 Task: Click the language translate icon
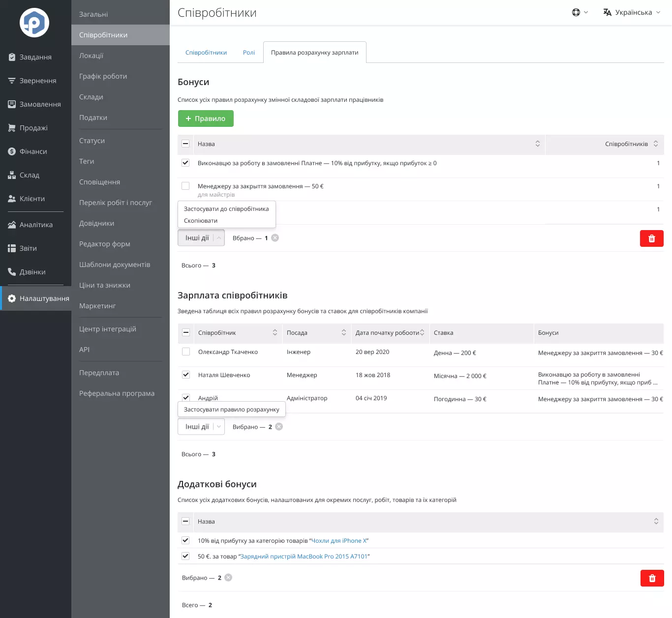pos(608,12)
